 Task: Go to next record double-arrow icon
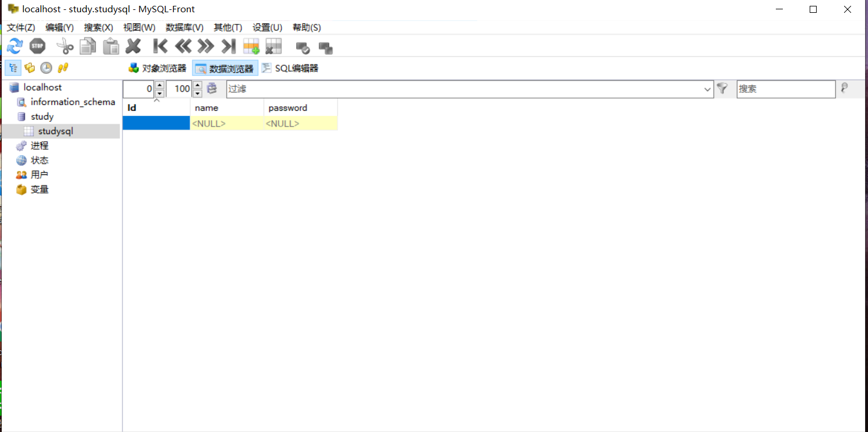[205, 46]
